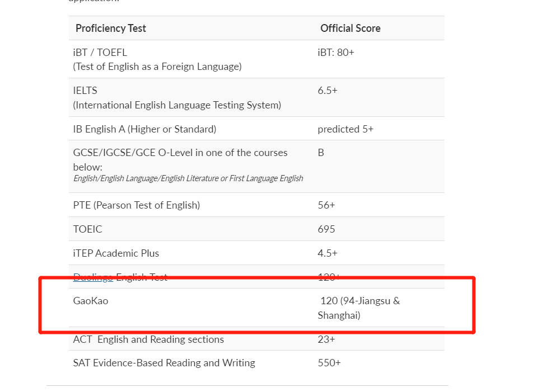Click the GaoKao test label
The width and height of the screenshot is (557, 392).
pos(91,301)
